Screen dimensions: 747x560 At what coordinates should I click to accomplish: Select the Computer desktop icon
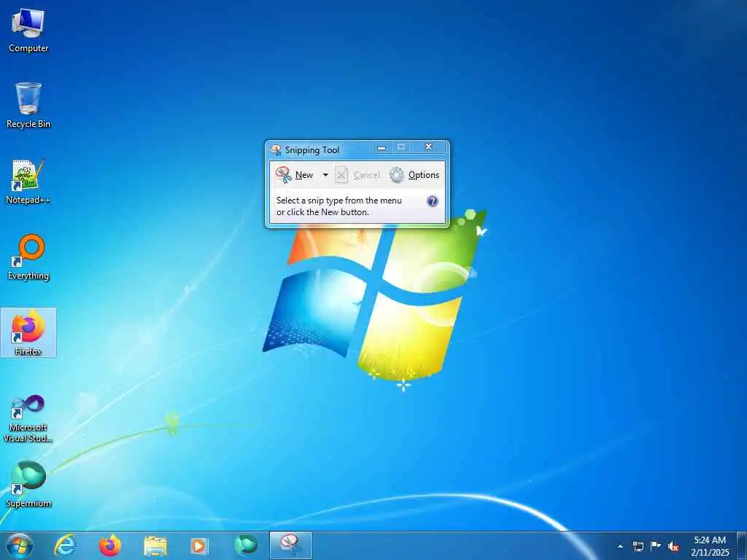(28, 31)
